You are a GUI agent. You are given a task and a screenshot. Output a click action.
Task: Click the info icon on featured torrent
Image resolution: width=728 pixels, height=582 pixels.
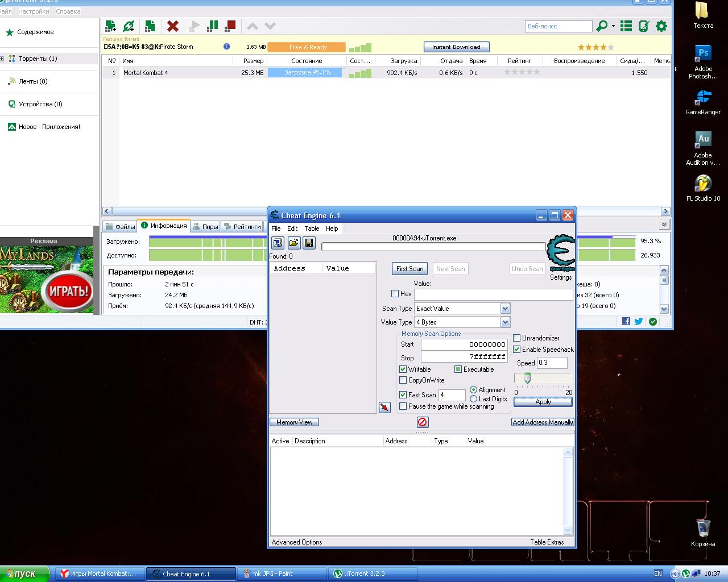226,47
